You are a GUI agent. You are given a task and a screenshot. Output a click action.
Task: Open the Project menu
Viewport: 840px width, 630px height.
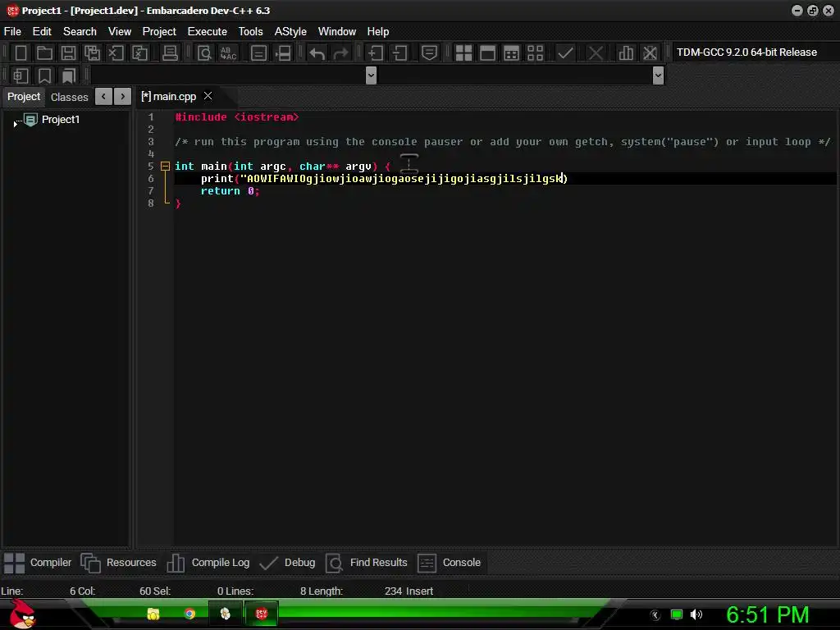coord(159,32)
